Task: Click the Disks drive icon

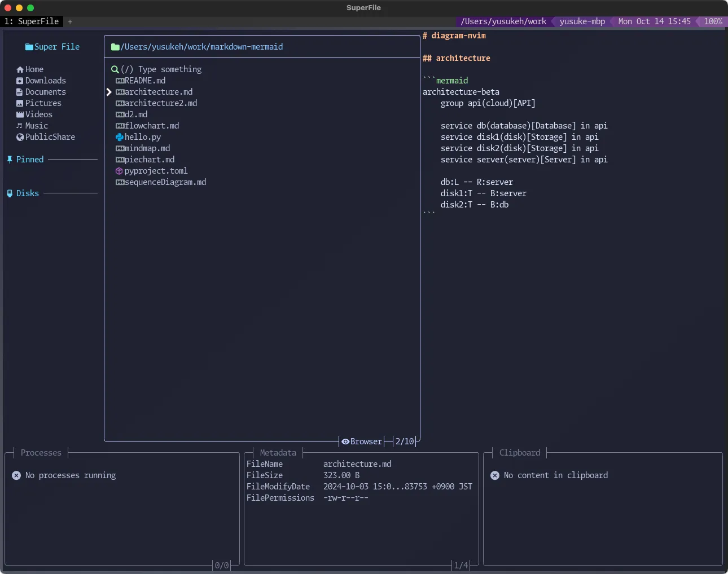Action: [10, 193]
